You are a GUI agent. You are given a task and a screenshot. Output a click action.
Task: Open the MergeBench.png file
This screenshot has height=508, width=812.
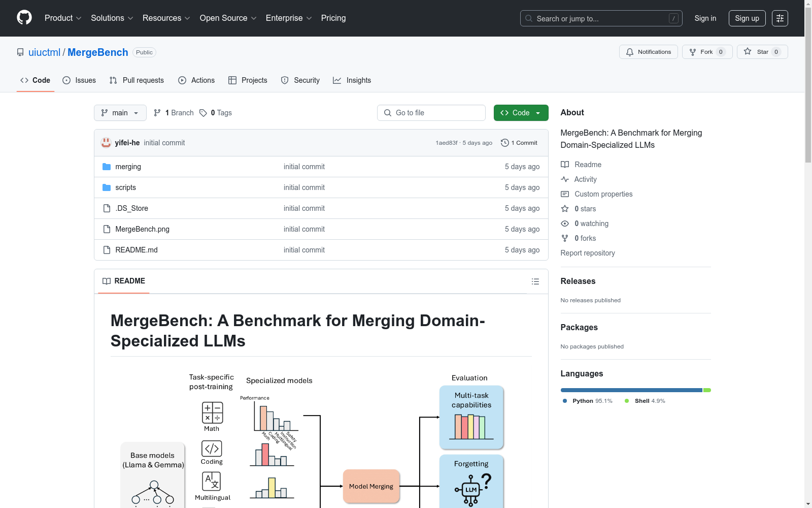143,229
